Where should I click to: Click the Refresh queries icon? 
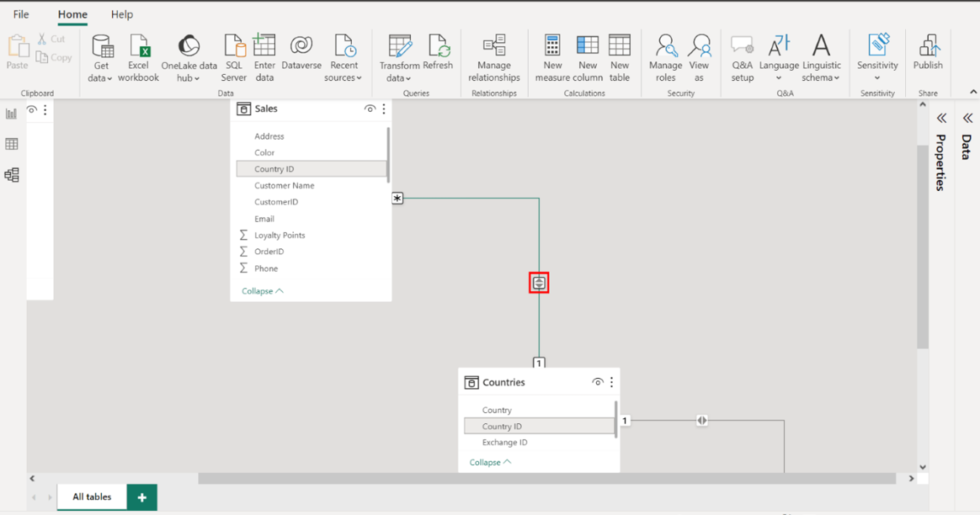(x=438, y=52)
